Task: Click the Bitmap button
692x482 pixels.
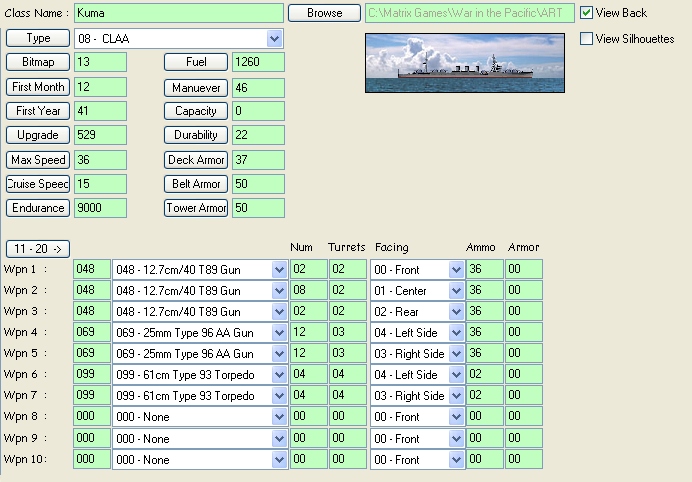Action: [38, 62]
